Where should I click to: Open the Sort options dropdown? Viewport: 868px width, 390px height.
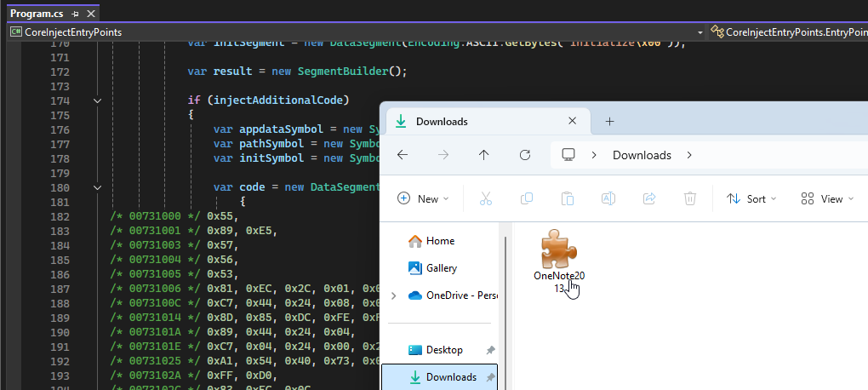751,198
